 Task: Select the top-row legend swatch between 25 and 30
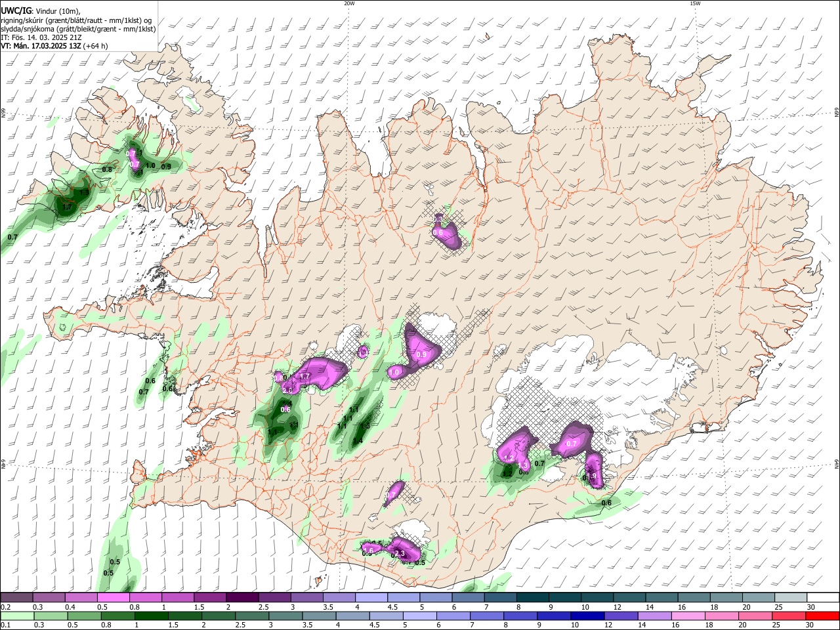click(x=791, y=598)
